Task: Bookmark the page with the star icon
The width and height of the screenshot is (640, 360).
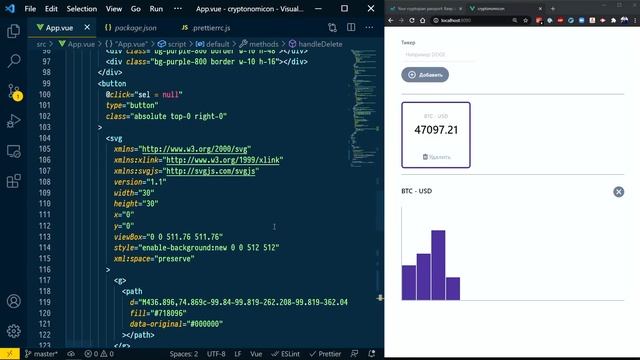Action: [x=526, y=20]
